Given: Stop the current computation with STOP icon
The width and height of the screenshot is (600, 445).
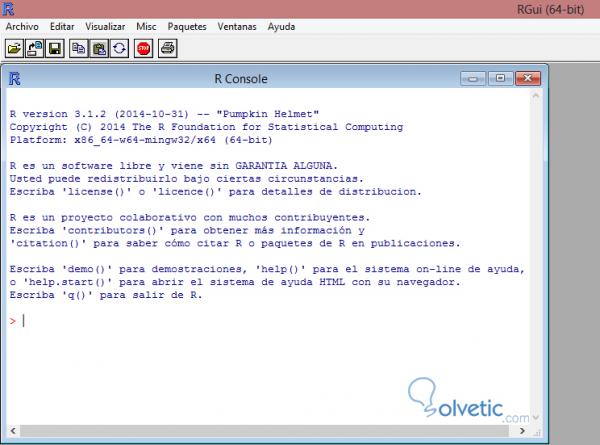Looking at the screenshot, I should [143, 49].
